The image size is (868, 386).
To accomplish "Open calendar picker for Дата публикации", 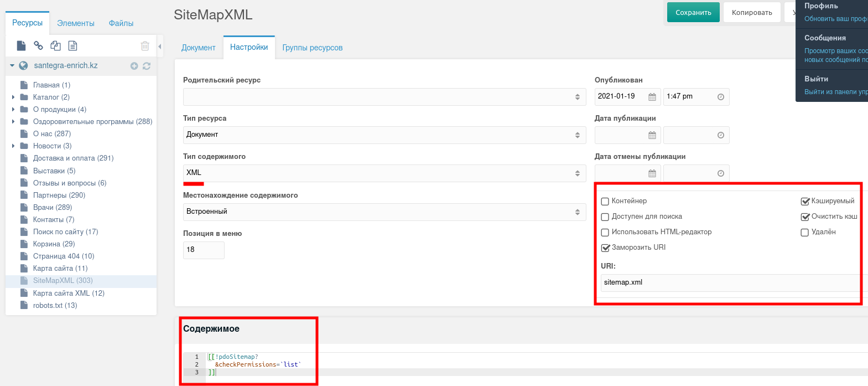I will [x=652, y=135].
